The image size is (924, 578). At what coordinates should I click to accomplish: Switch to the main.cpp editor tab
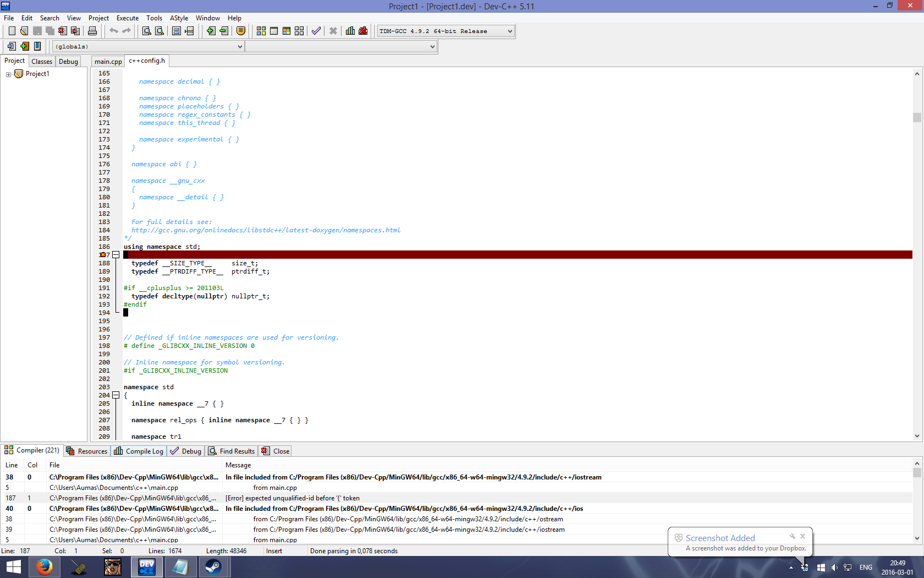pyautogui.click(x=108, y=62)
